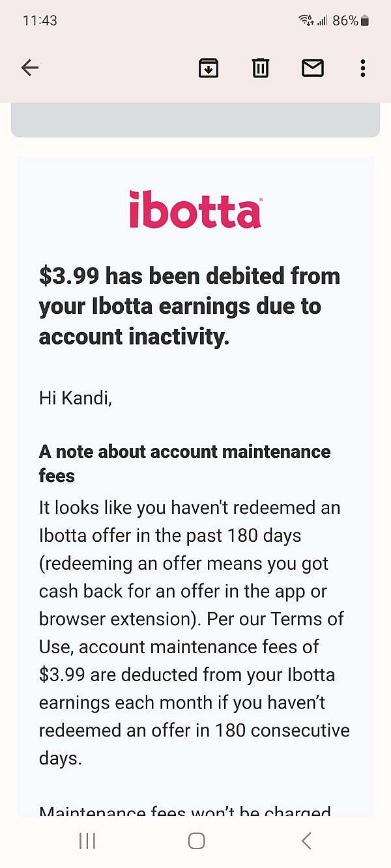This screenshot has width=391, height=868.
Task: Tap the Ibotta logo
Action: pyautogui.click(x=195, y=208)
